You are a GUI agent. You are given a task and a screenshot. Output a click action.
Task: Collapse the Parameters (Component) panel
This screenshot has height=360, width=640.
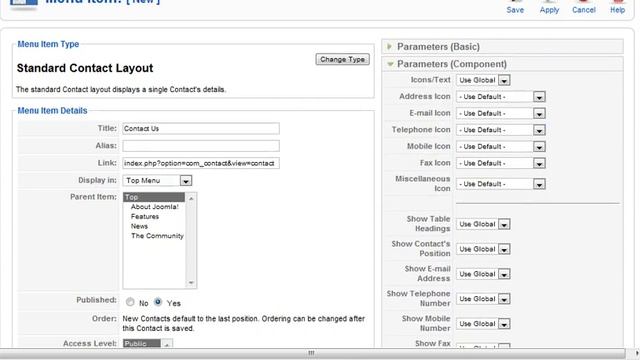(502, 64)
